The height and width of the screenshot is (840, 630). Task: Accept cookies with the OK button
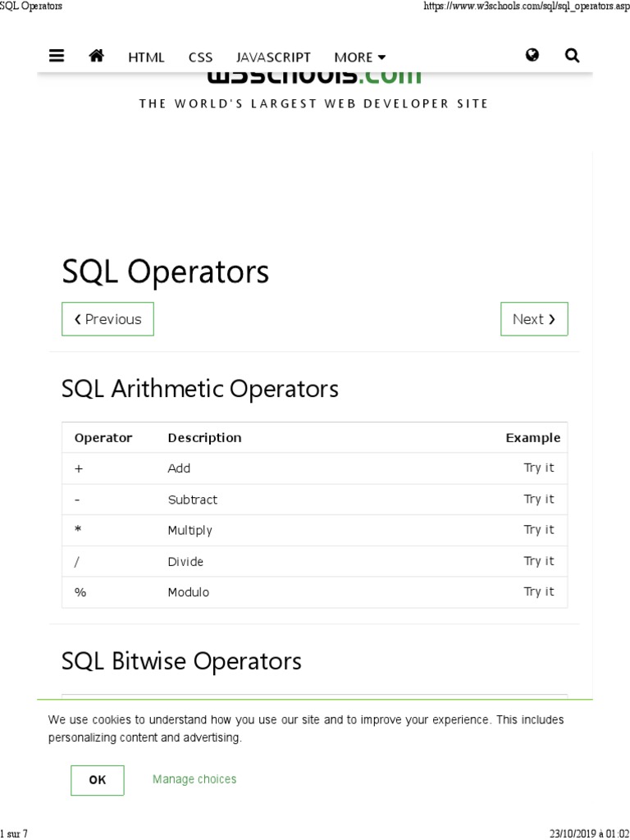tap(98, 780)
